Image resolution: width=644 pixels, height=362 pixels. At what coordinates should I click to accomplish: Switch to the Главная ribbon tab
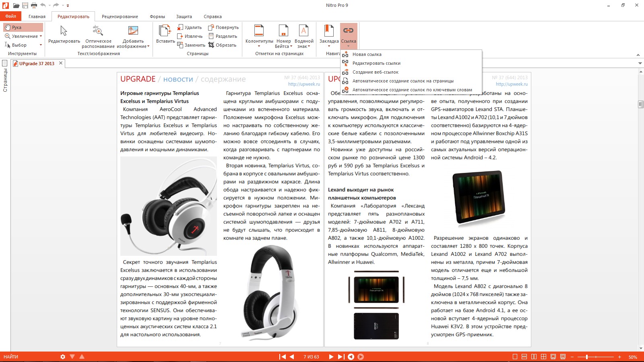(x=37, y=16)
